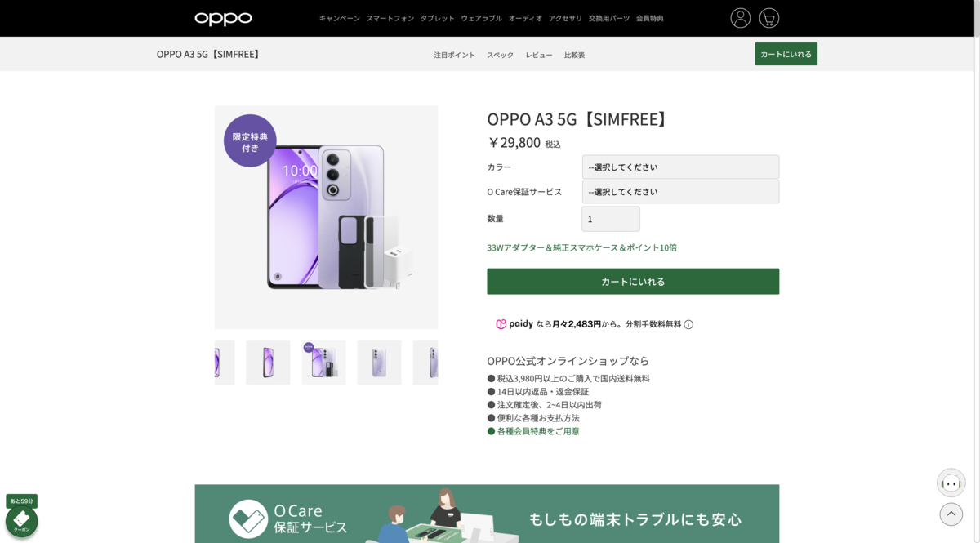
Task: Open the スマートフォン menu
Action: 390,18
